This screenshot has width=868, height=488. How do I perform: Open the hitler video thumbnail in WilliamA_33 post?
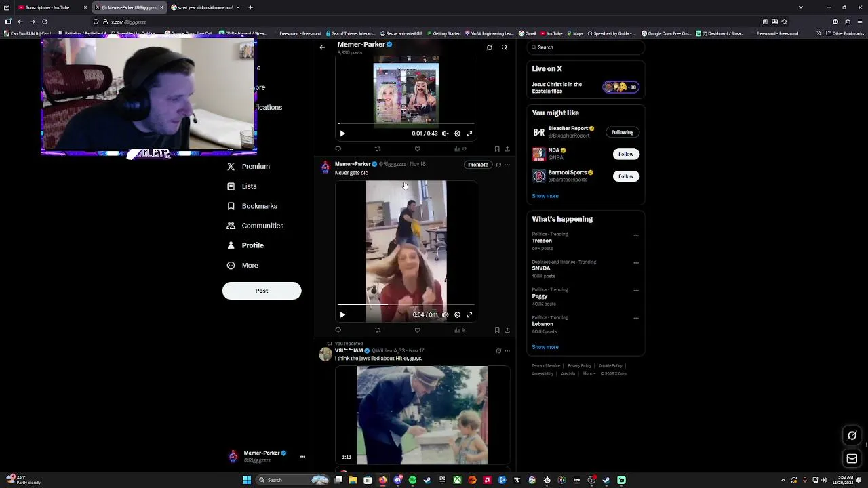coord(422,415)
